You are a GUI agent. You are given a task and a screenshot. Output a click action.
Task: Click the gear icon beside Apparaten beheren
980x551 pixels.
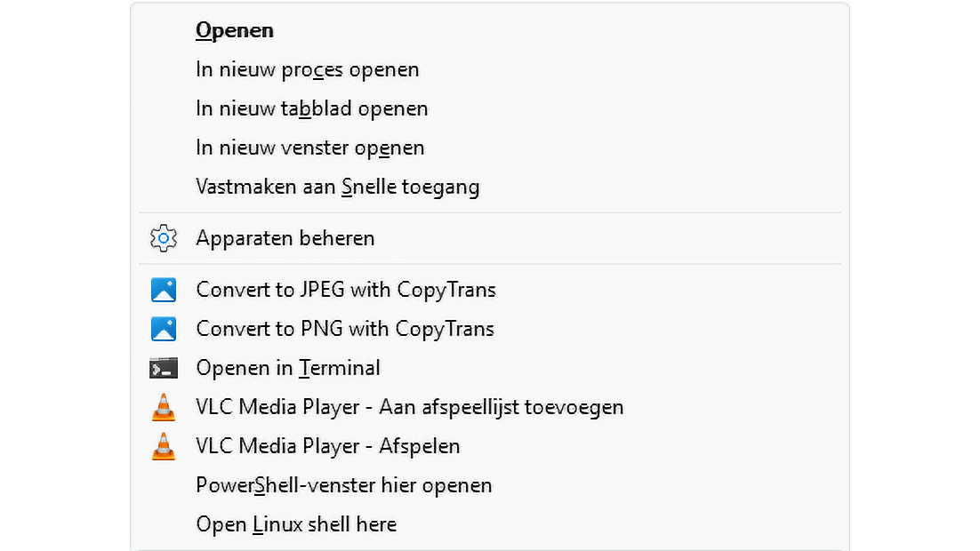point(164,238)
